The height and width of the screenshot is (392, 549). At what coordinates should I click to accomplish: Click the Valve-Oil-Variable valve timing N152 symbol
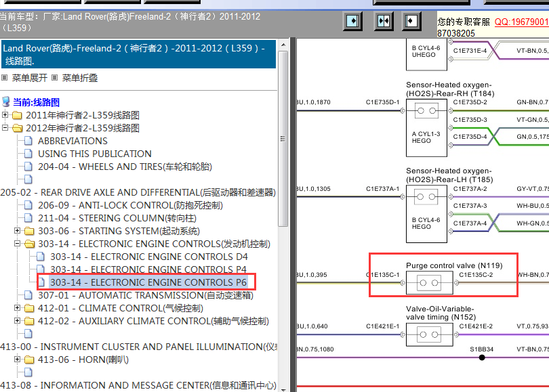[x=427, y=334]
